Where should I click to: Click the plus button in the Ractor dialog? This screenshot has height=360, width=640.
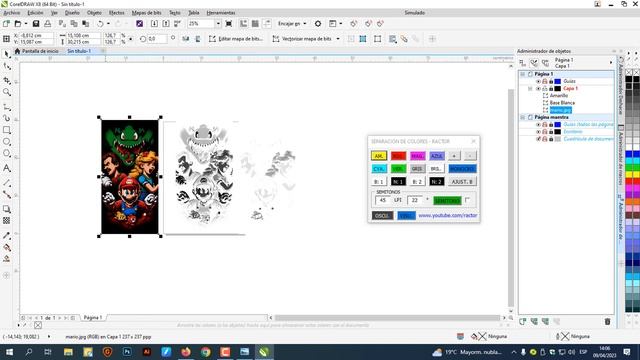(454, 156)
